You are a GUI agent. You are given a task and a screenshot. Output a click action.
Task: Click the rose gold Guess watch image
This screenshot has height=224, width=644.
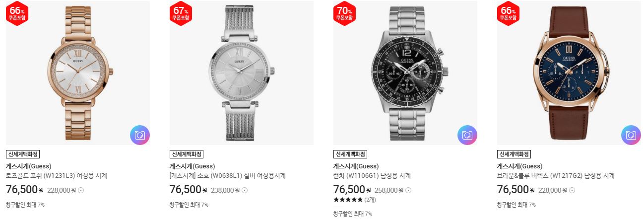click(x=78, y=73)
